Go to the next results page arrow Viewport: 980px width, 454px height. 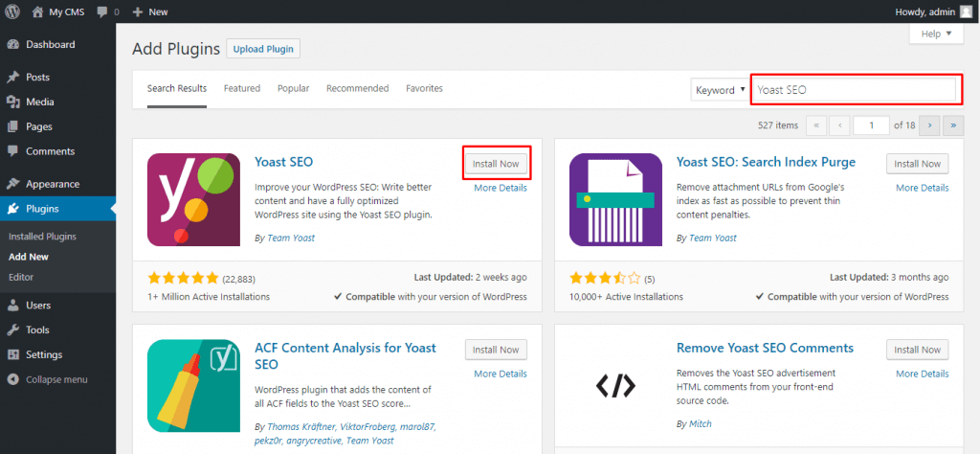pyautogui.click(x=928, y=125)
